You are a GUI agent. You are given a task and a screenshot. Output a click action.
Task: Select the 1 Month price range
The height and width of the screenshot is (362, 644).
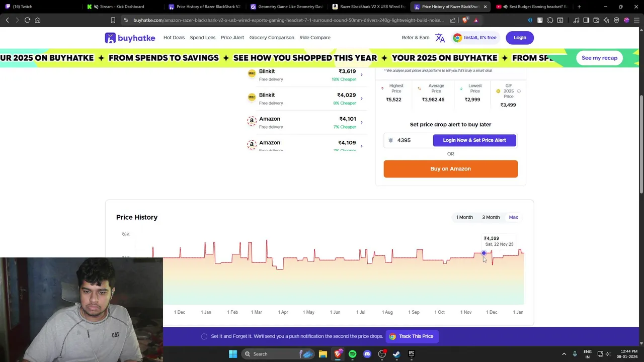[x=464, y=217]
